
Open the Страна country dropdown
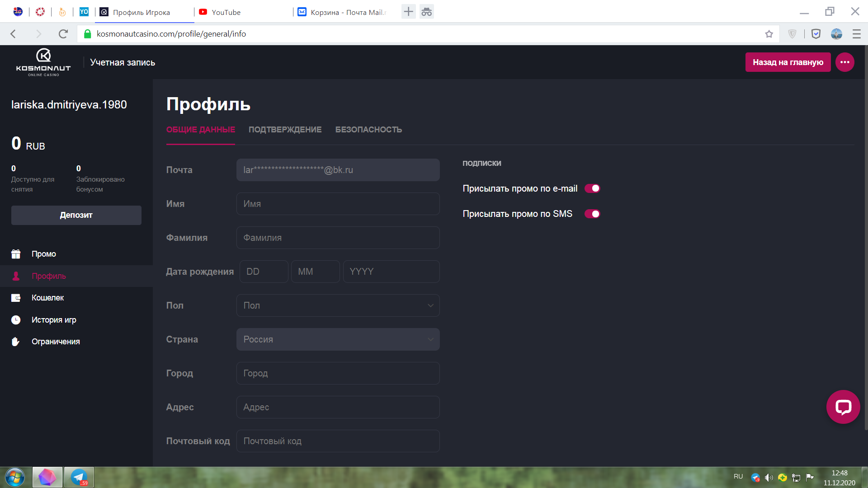[x=338, y=339]
